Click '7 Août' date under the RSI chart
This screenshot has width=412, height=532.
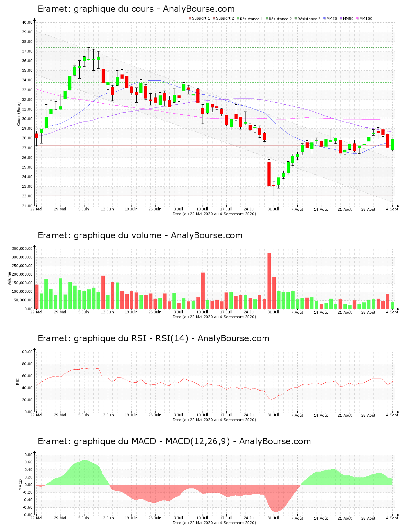click(x=297, y=415)
